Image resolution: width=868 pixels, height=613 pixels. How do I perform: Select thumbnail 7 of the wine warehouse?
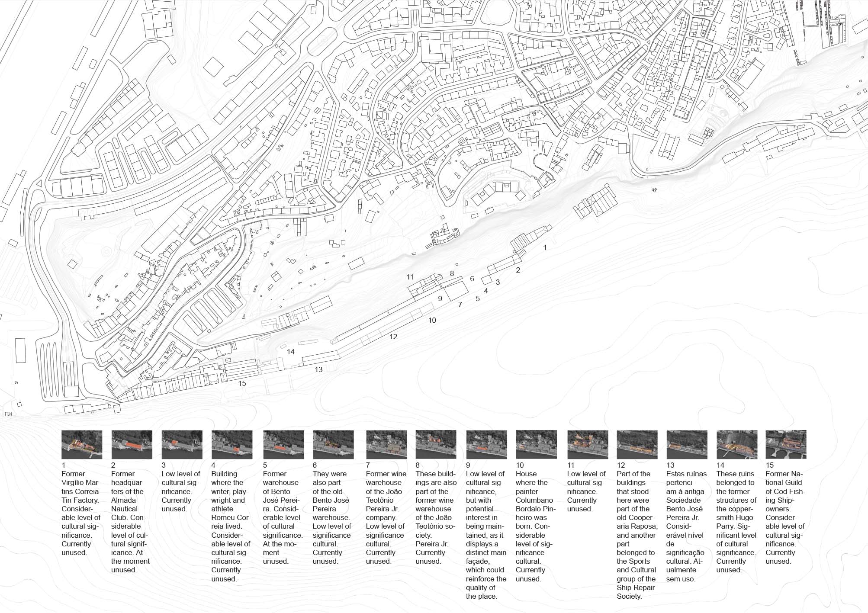386,444
